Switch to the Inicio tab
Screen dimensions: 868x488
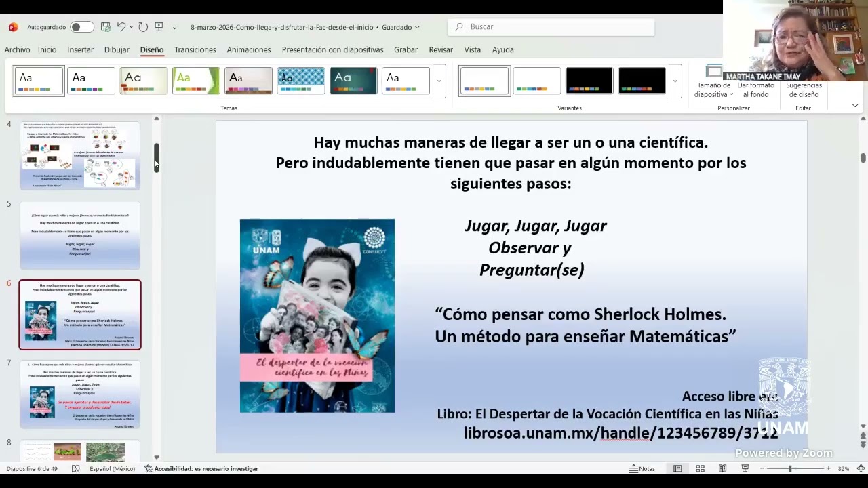(47, 49)
